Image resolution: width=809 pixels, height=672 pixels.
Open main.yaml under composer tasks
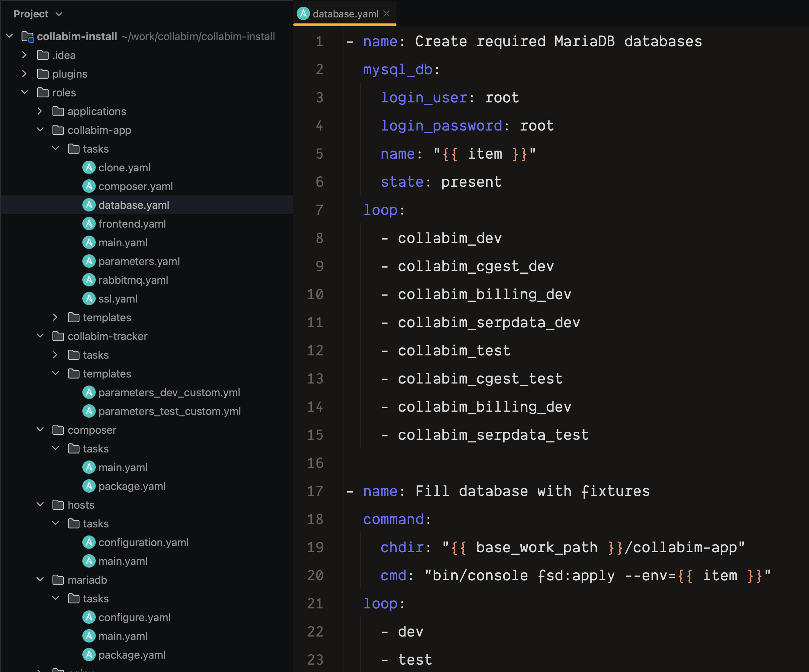(123, 468)
